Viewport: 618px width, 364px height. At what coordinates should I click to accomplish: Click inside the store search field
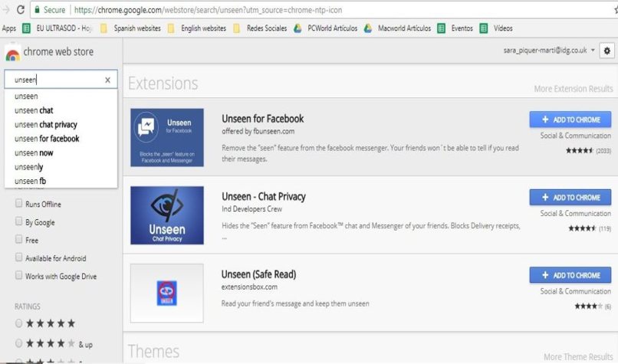[54, 80]
